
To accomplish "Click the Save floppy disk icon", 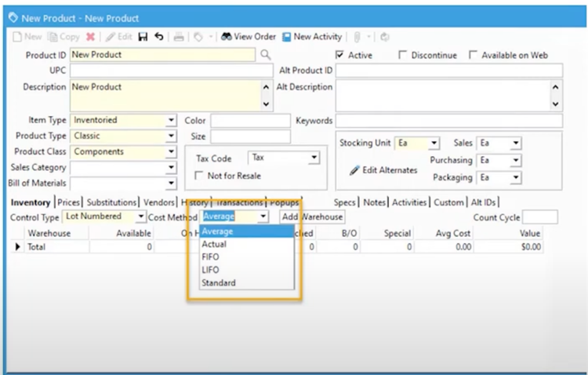I will 143,37.
